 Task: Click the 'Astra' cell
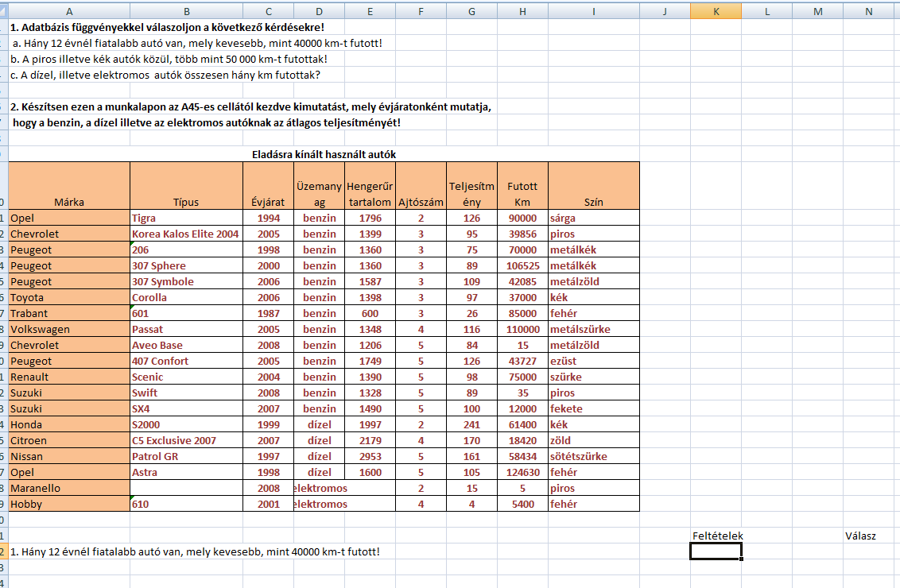pyautogui.click(x=187, y=472)
